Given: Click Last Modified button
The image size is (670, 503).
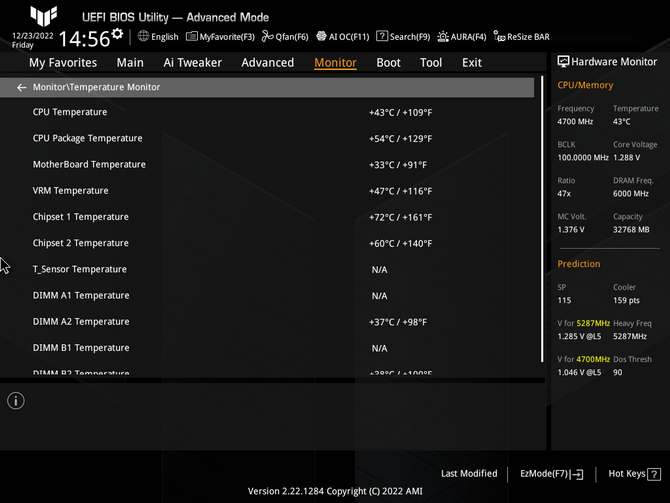Looking at the screenshot, I should [469, 474].
